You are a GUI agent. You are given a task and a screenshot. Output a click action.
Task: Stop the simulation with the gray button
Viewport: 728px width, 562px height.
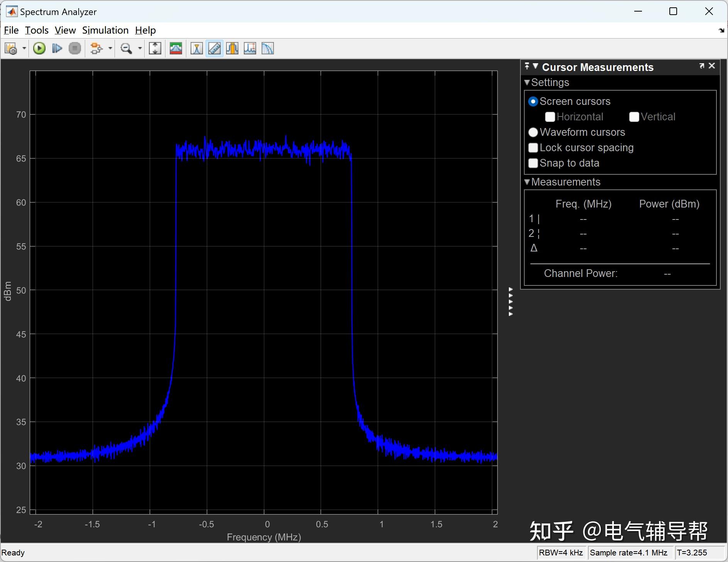[75, 49]
